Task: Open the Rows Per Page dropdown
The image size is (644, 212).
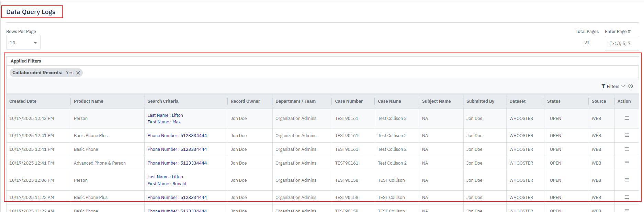Action: click(x=23, y=43)
